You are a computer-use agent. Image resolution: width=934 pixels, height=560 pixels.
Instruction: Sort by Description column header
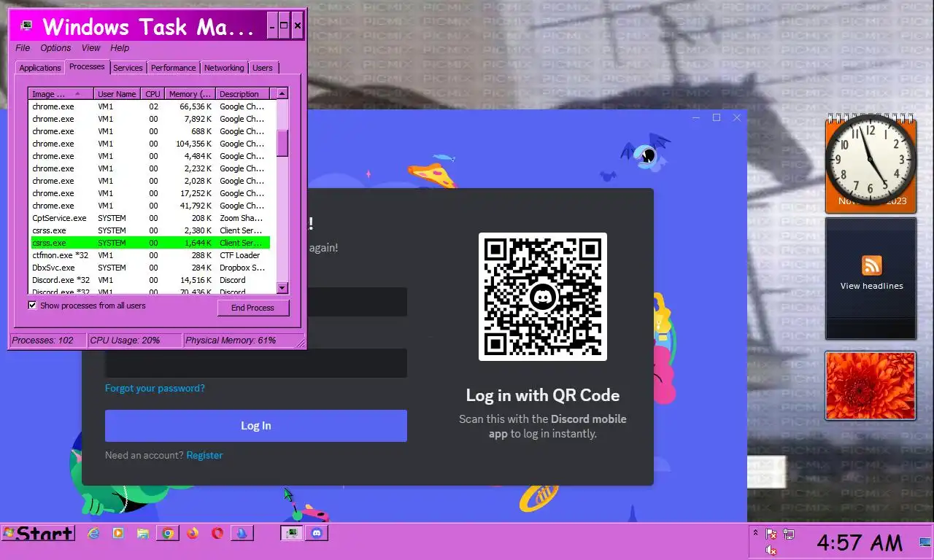pyautogui.click(x=243, y=94)
